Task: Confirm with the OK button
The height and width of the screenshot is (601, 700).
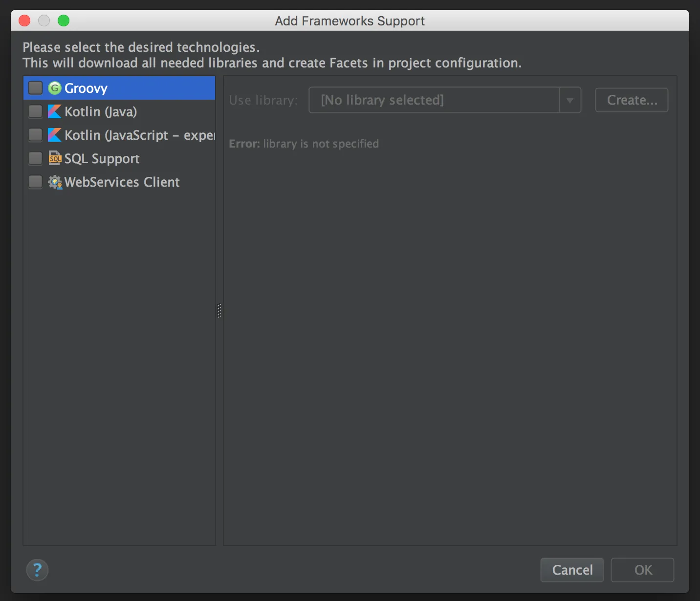Action: [x=643, y=570]
